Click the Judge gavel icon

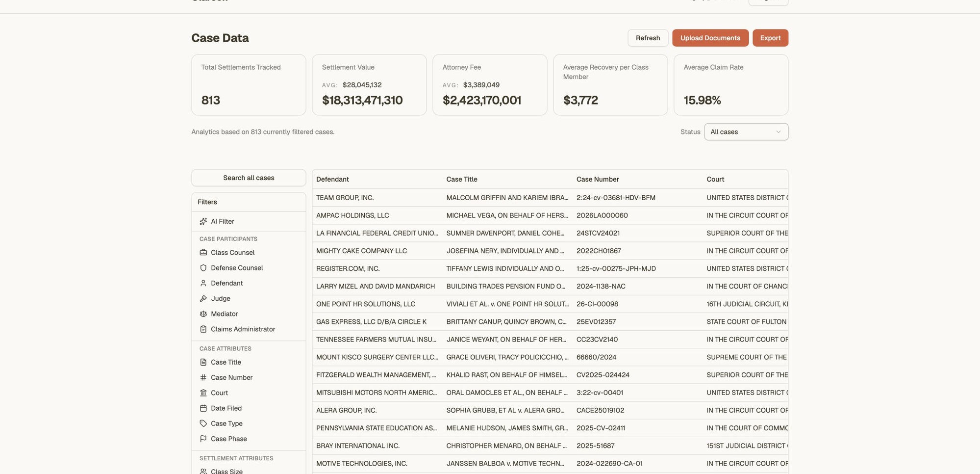point(203,298)
